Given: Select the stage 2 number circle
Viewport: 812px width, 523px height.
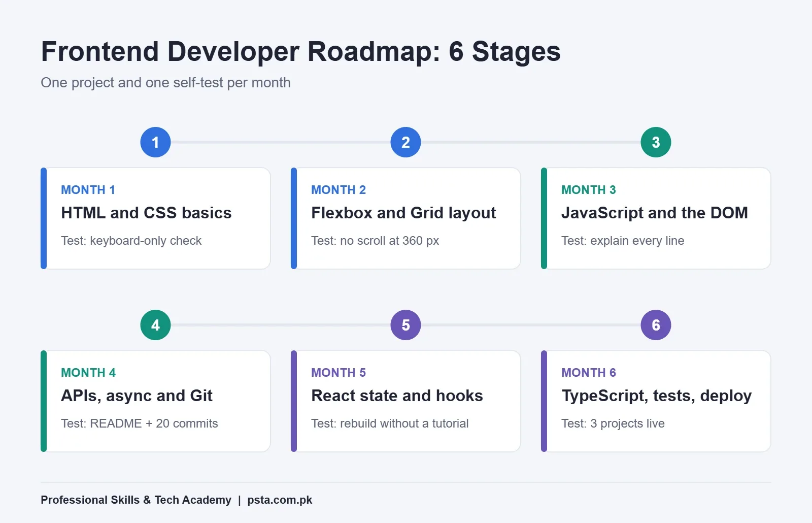Looking at the screenshot, I should pyautogui.click(x=405, y=142).
